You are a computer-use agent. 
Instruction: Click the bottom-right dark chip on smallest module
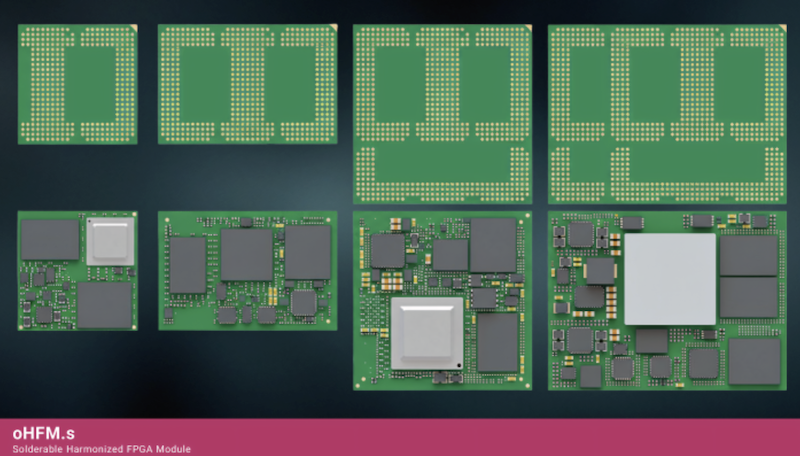(x=105, y=305)
